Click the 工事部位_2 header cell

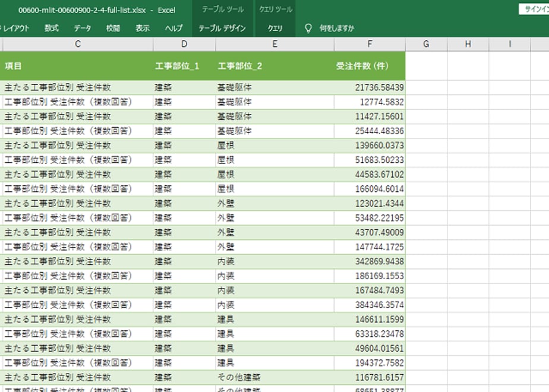point(275,66)
